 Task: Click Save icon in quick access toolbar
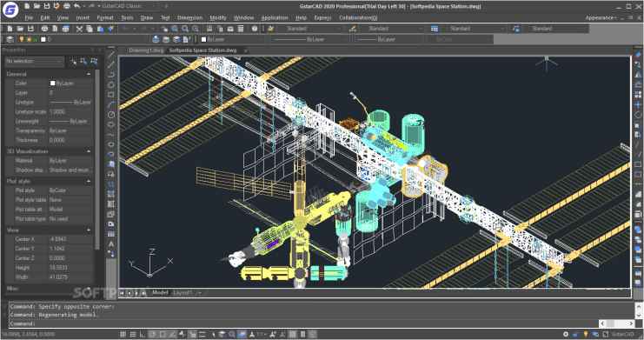coord(46,6)
